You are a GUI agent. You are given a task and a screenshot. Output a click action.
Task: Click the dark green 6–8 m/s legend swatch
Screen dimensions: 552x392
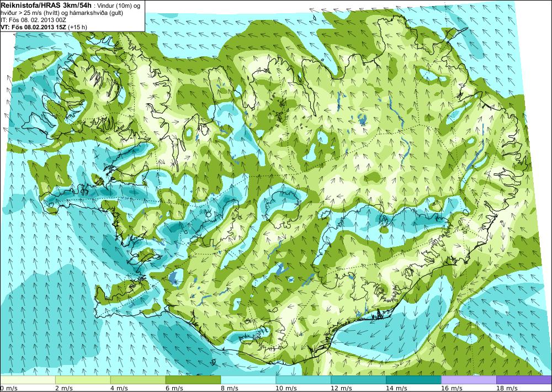pos(193,380)
